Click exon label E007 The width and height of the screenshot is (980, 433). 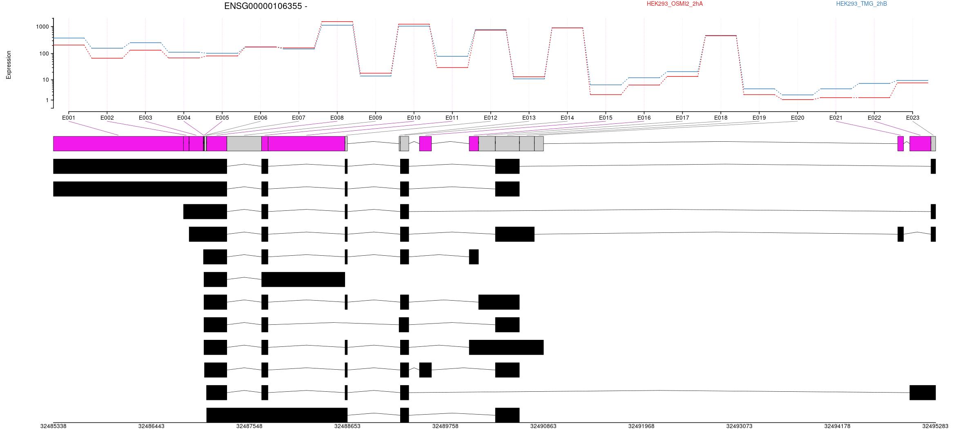point(298,118)
